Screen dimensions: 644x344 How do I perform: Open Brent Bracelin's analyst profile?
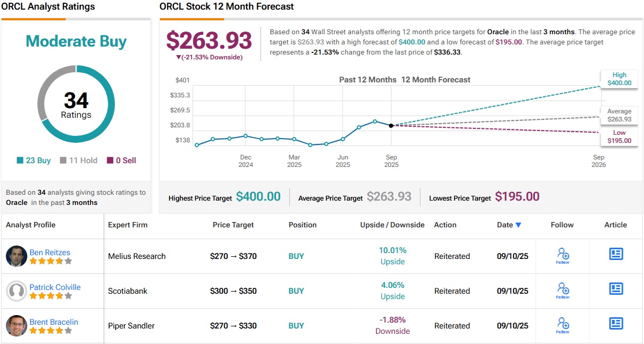tap(53, 322)
